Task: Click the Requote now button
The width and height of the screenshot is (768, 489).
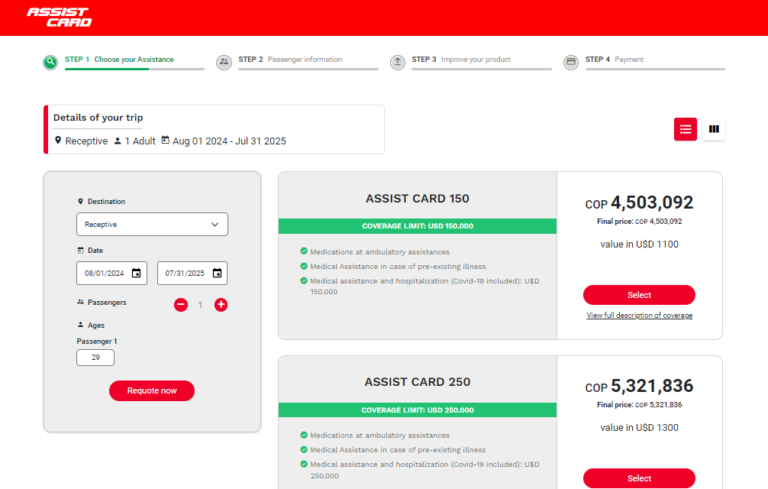Action: (x=152, y=391)
